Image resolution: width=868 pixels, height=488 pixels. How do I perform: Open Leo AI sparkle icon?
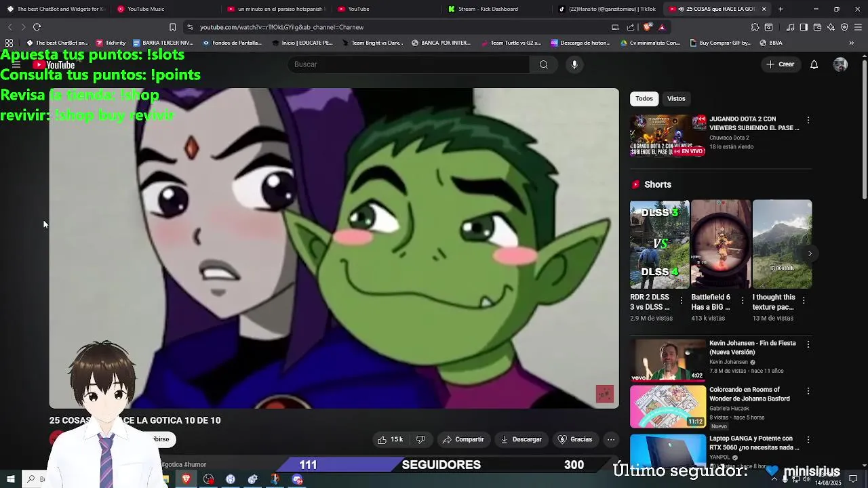click(831, 27)
